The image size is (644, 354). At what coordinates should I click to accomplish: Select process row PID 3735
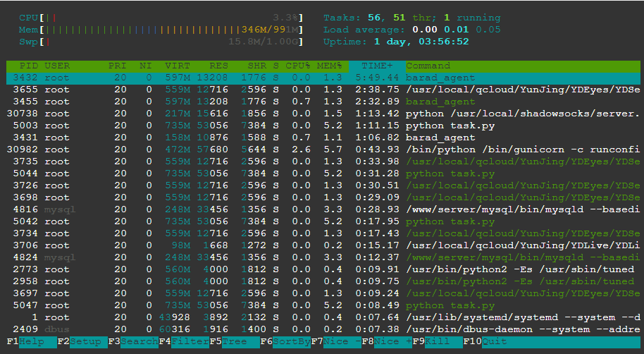[323, 161]
